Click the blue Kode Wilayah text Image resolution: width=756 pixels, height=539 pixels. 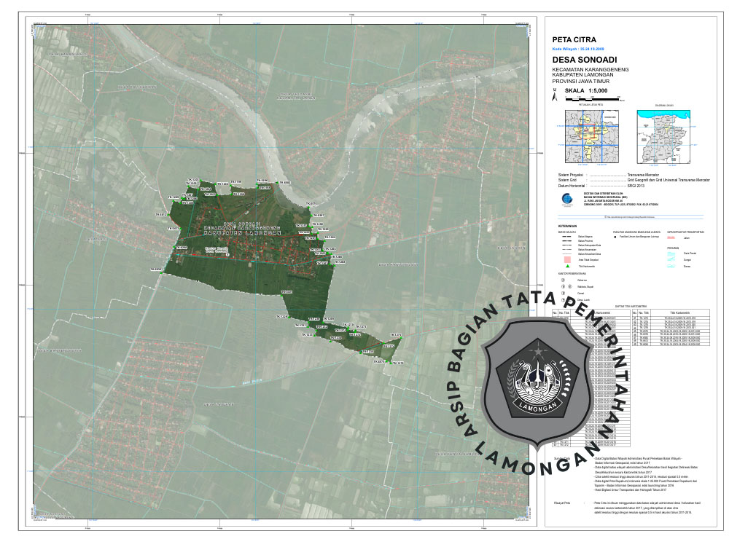[x=583, y=49]
